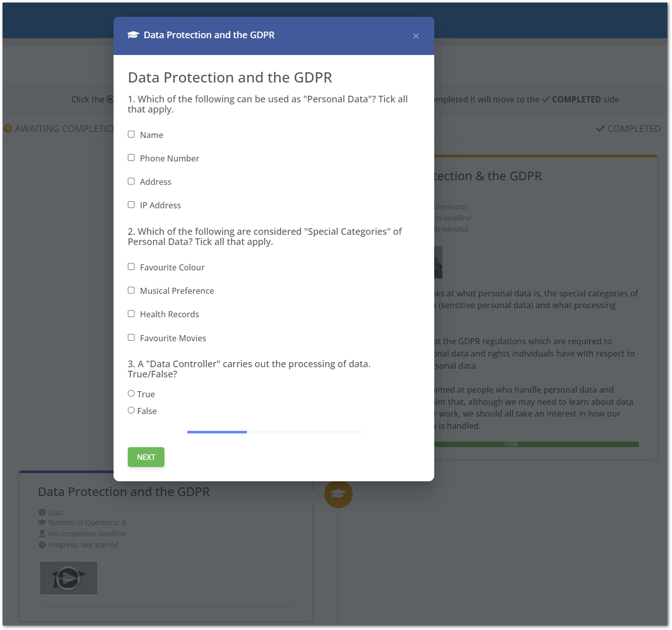This screenshot has height=630, width=672.
Task: Tick the Favourite Movies checkbox
Action: coord(131,337)
